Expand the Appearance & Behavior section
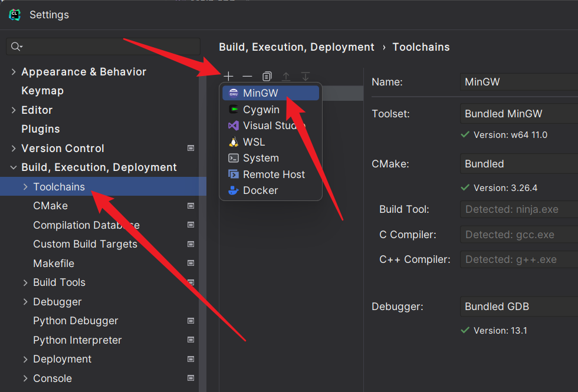The width and height of the screenshot is (578, 392). pyautogui.click(x=14, y=72)
